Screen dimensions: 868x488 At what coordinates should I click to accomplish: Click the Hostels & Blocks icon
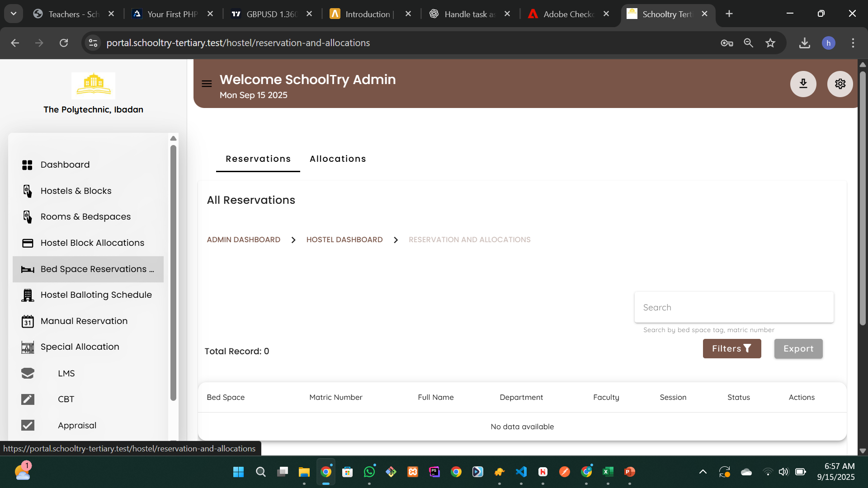click(28, 191)
